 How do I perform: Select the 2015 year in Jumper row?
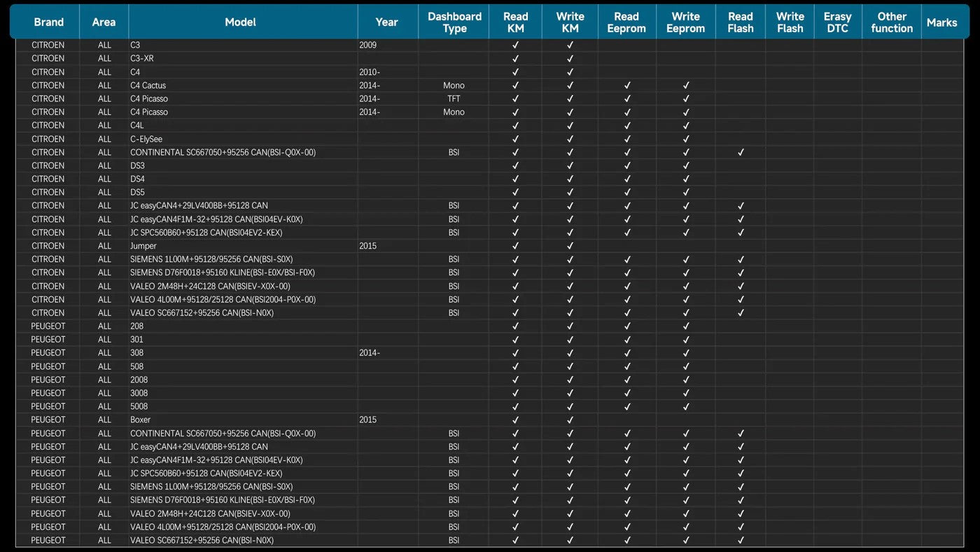(x=388, y=246)
